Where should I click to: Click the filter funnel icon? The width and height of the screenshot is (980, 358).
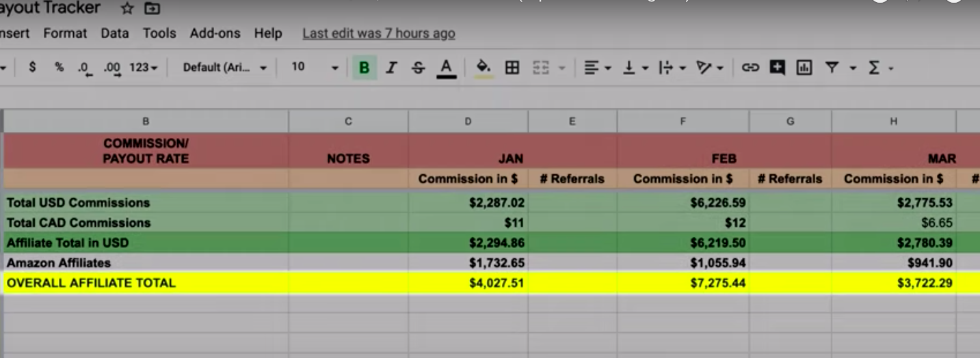[x=832, y=68]
